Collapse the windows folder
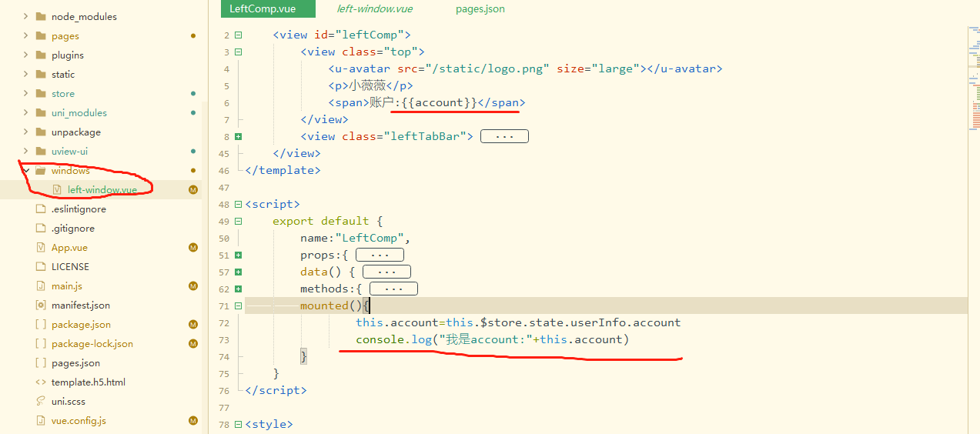The image size is (980, 434). [25, 170]
